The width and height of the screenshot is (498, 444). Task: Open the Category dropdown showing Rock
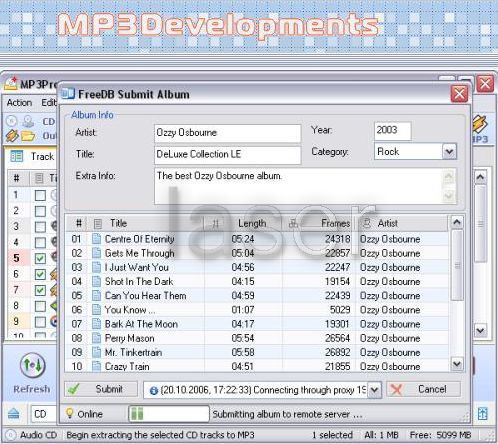[x=449, y=152]
